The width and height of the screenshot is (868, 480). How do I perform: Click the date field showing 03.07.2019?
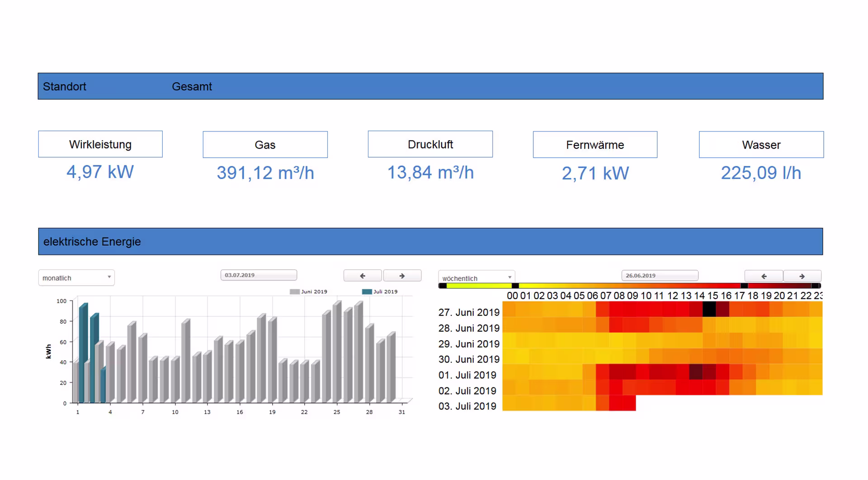click(x=258, y=275)
